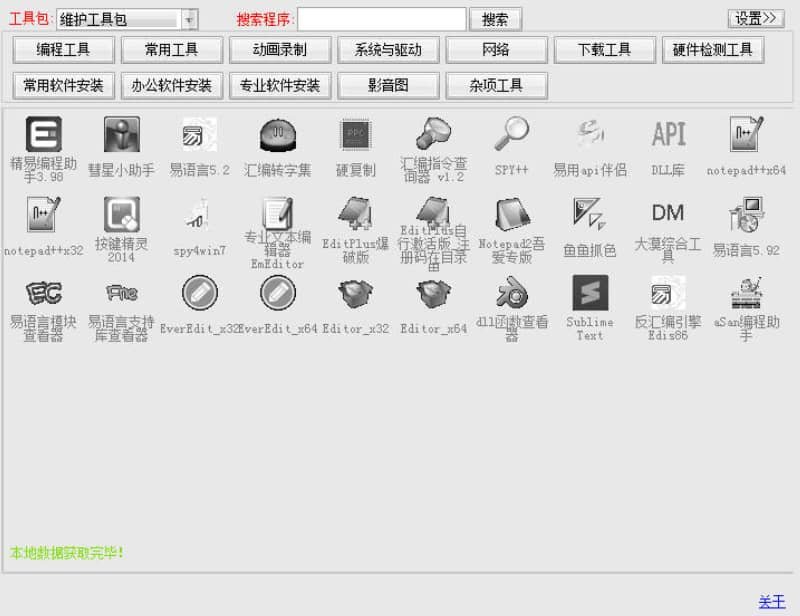Open Sublime Text icon
Image resolution: width=800 pixels, height=616 pixels.
pyautogui.click(x=590, y=293)
